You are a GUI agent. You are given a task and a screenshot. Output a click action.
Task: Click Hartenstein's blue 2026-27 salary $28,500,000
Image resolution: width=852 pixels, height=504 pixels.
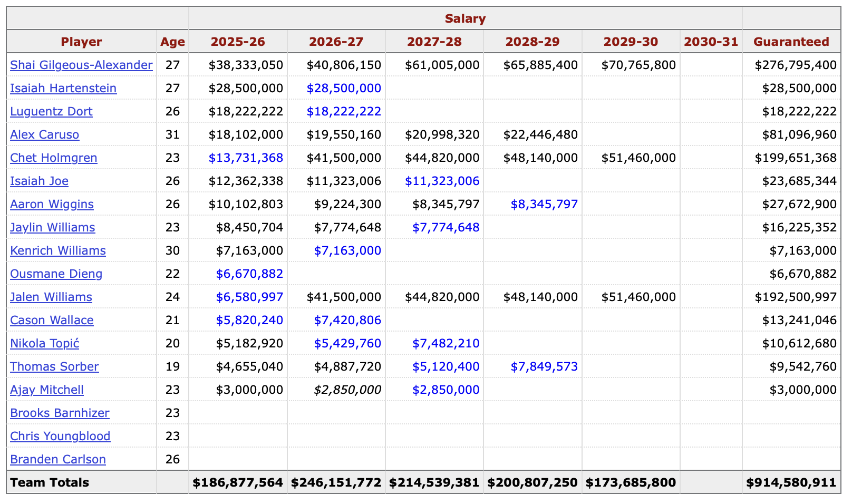point(344,88)
